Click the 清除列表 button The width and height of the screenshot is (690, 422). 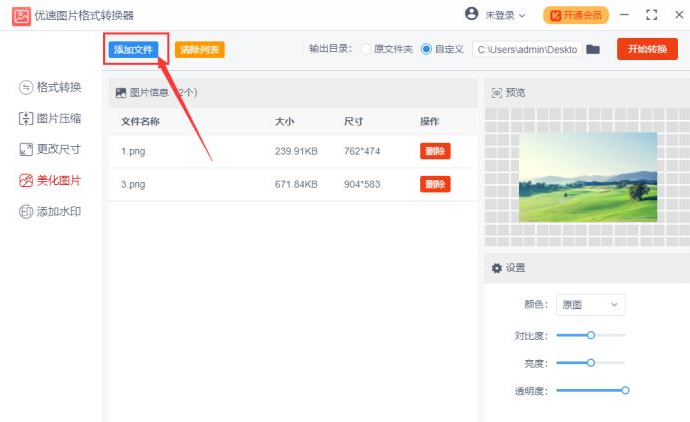[x=200, y=49]
